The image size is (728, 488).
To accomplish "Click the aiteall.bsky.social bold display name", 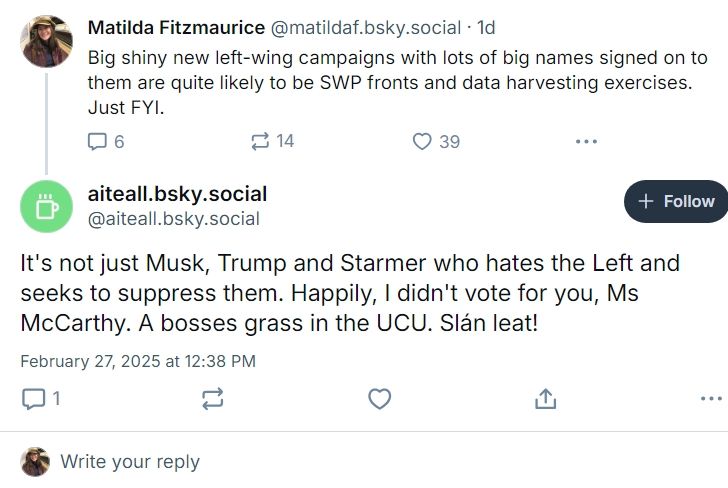I will pos(177,193).
